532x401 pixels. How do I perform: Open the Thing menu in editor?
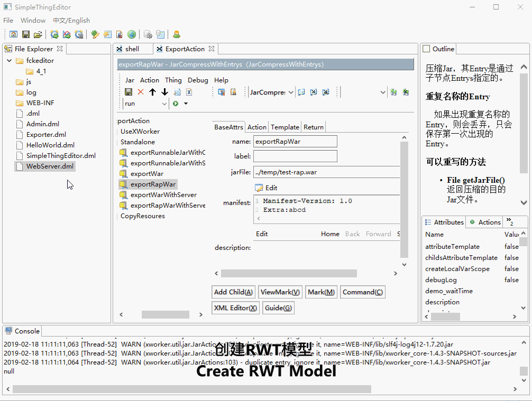click(x=173, y=80)
